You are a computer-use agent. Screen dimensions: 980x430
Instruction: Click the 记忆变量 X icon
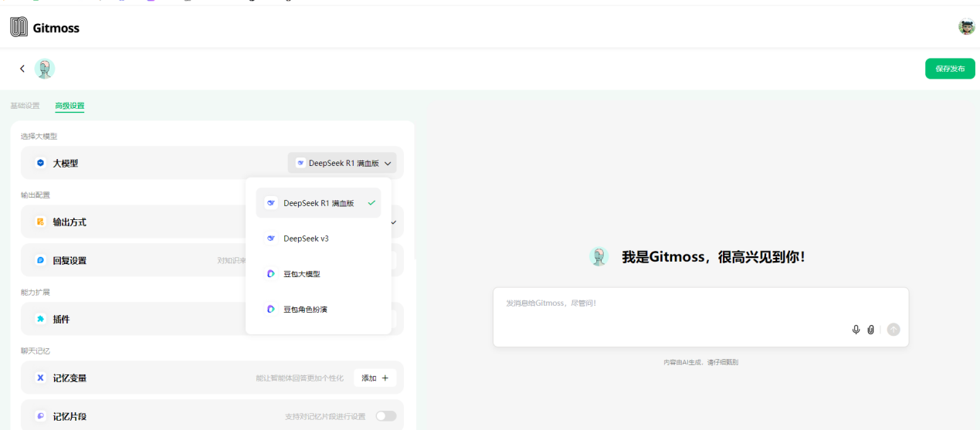point(40,378)
